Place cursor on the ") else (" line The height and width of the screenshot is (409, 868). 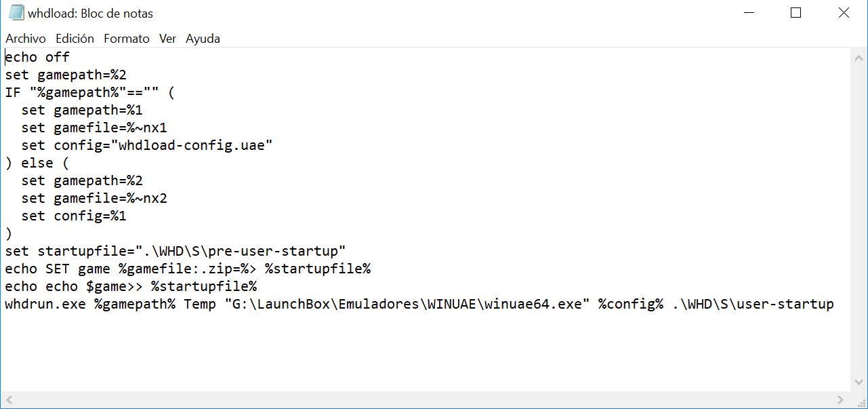pyautogui.click(x=37, y=163)
